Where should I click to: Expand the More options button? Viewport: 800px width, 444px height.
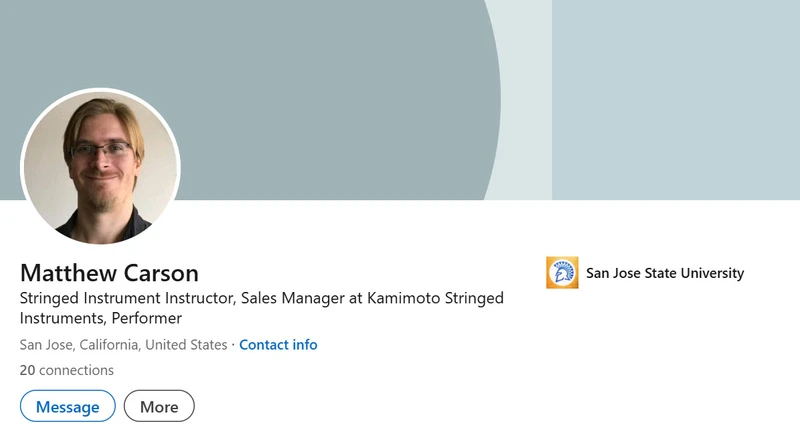click(159, 406)
